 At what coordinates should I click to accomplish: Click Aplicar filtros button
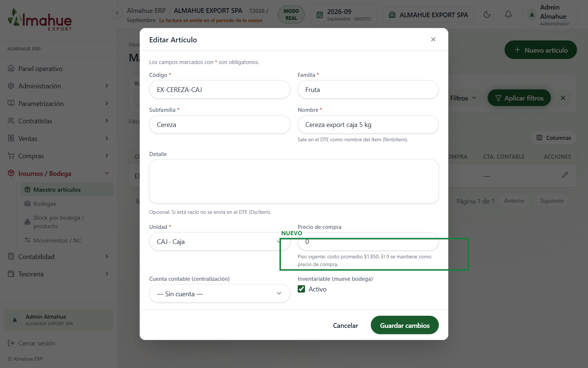coord(519,98)
